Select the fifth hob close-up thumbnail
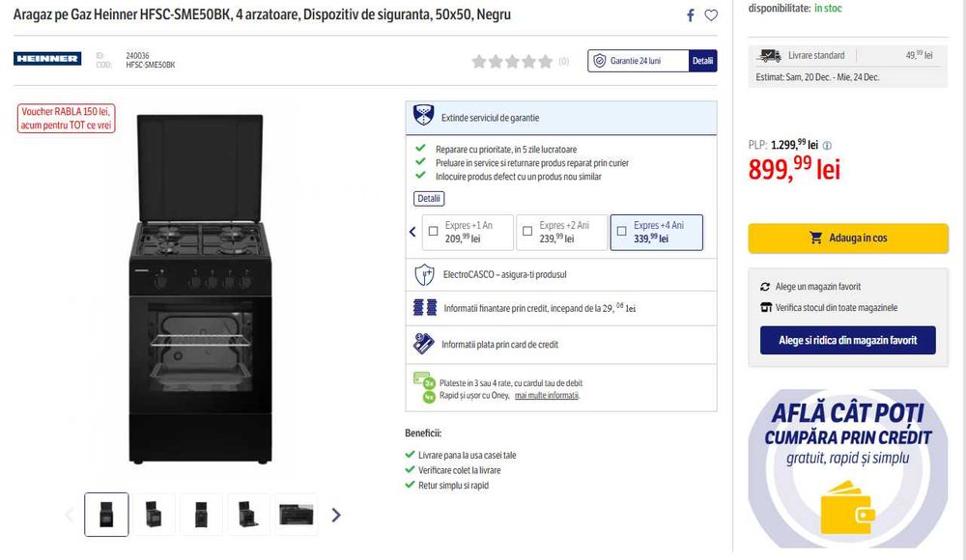 (x=297, y=515)
